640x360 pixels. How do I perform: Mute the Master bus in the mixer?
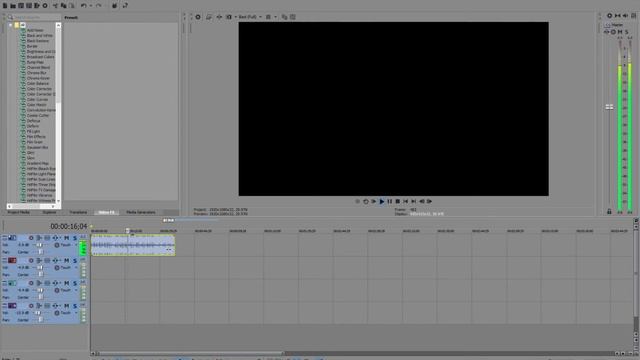620,32
